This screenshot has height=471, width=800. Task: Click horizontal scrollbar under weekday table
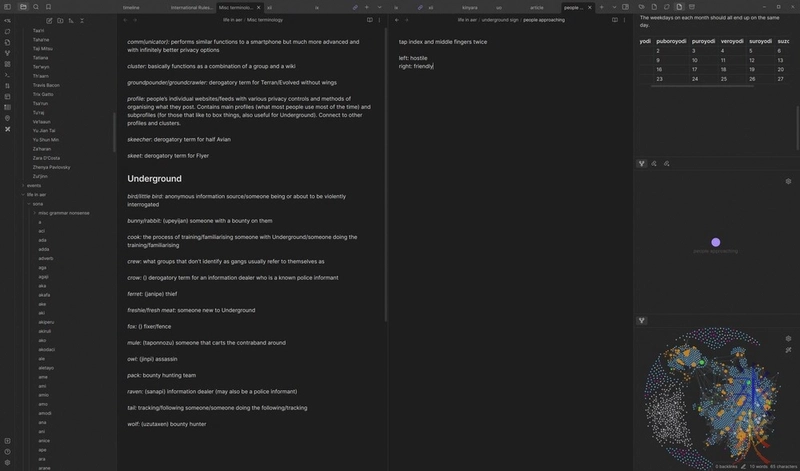[x=702, y=86]
